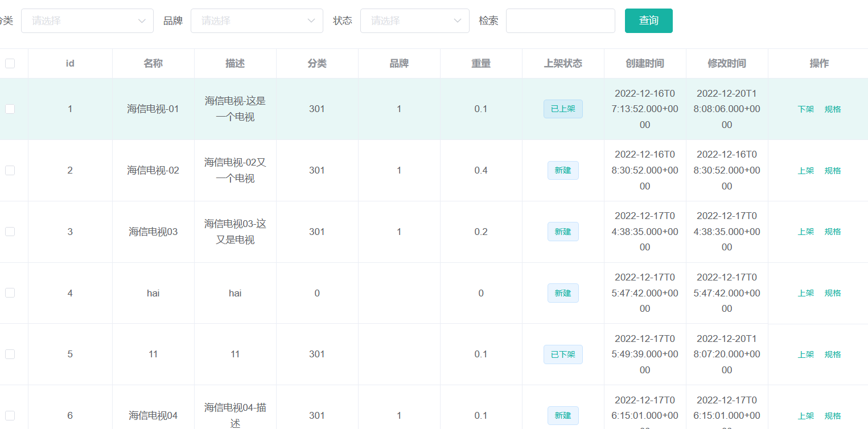Viewport: 868px width, 429px height.
Task: Click the 分类 column header
Action: coord(317,63)
